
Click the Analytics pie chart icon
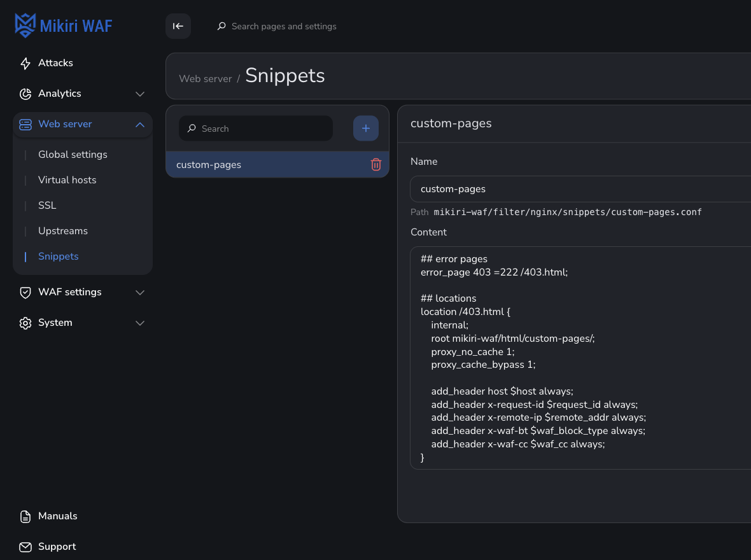pos(25,94)
